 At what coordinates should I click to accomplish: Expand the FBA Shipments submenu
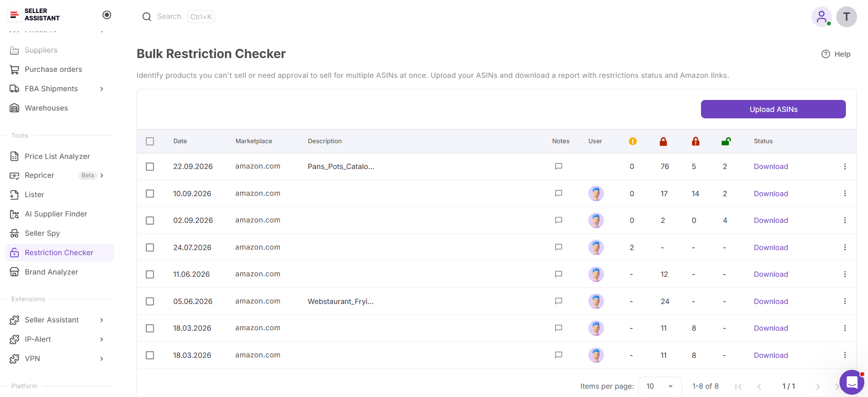tap(102, 89)
